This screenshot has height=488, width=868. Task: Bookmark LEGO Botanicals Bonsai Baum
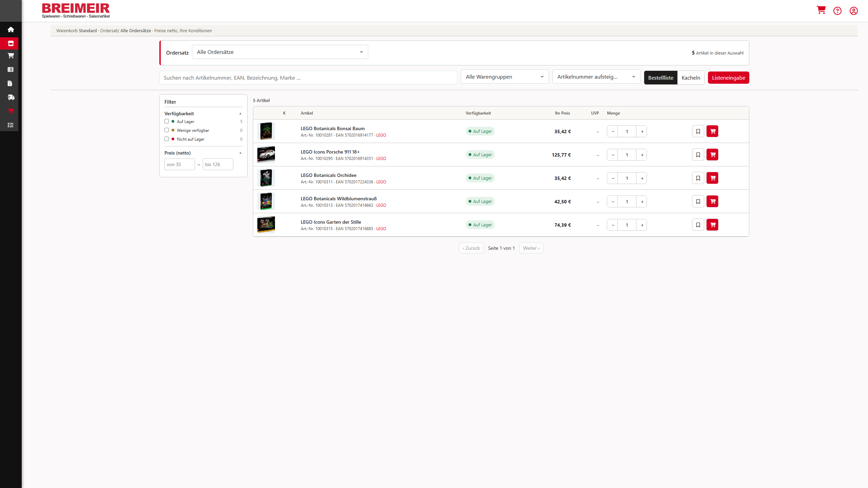coord(698,131)
